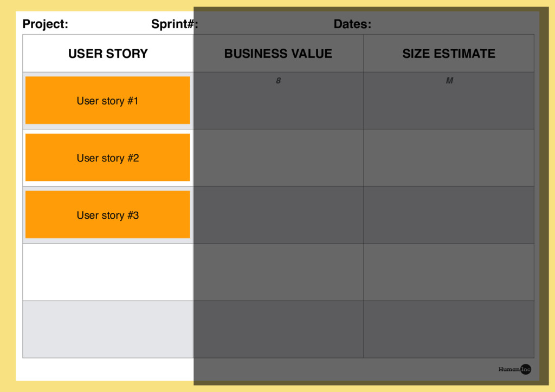Select the User story #2 card
The image size is (555, 392).
(x=108, y=158)
